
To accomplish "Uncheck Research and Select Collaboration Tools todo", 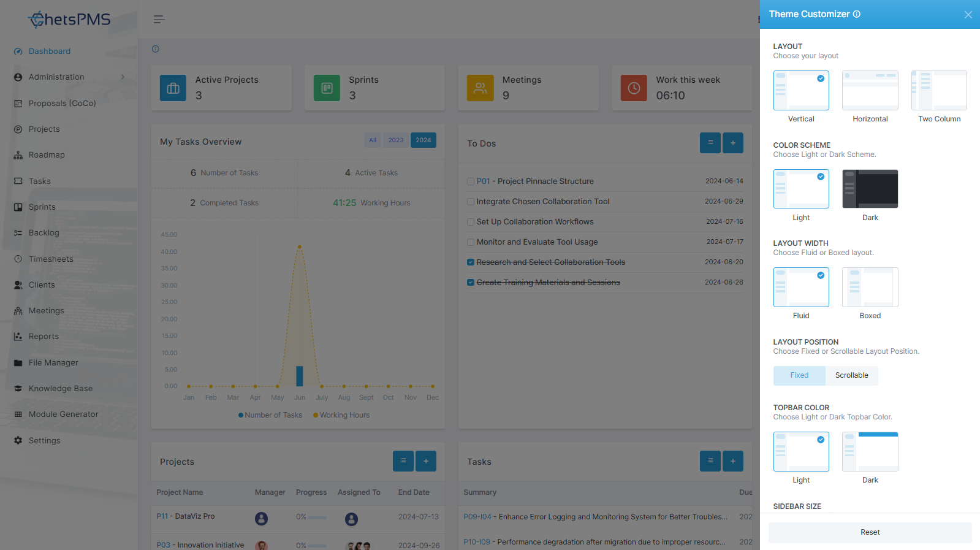I will (471, 262).
